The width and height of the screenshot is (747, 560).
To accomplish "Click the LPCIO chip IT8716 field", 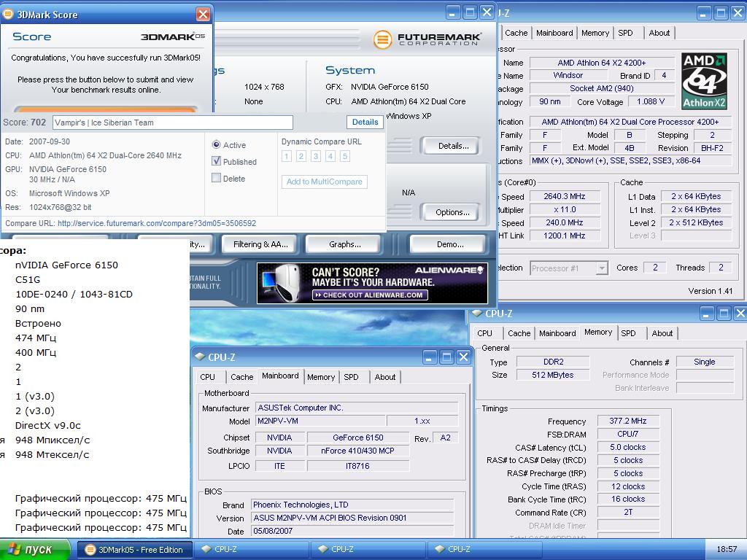I will coord(357,466).
